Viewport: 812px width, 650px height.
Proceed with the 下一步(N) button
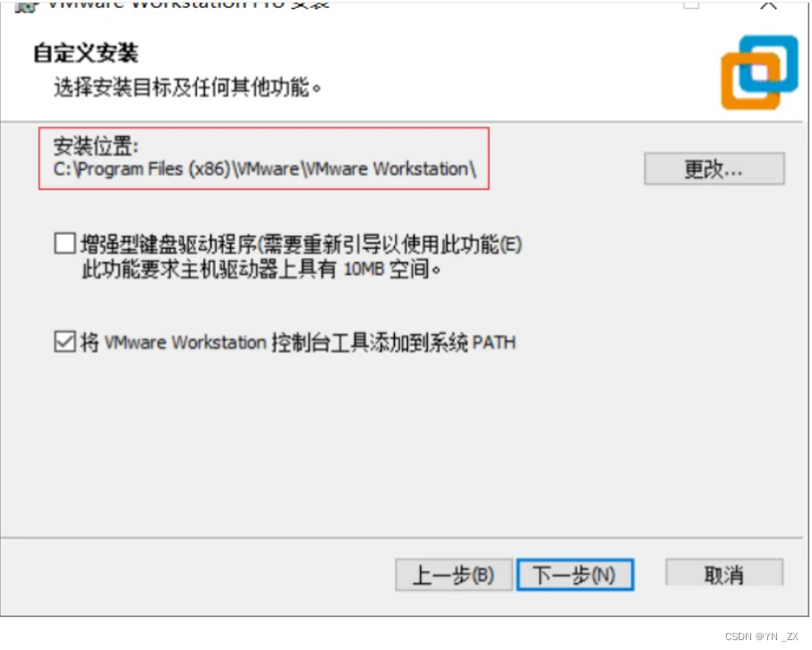(575, 575)
